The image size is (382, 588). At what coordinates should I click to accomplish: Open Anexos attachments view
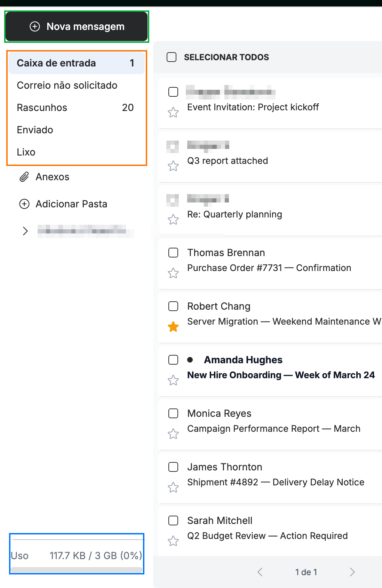pyautogui.click(x=53, y=177)
